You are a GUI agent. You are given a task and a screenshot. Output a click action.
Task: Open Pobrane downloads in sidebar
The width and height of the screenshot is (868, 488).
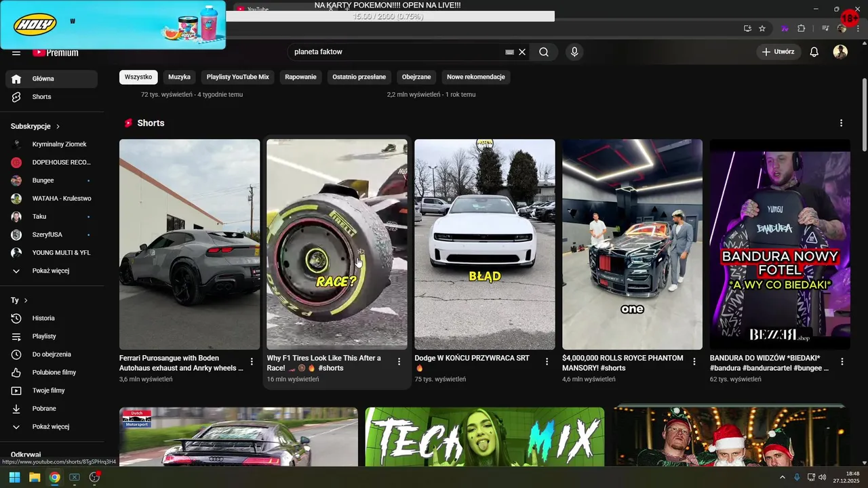pyautogui.click(x=52, y=409)
